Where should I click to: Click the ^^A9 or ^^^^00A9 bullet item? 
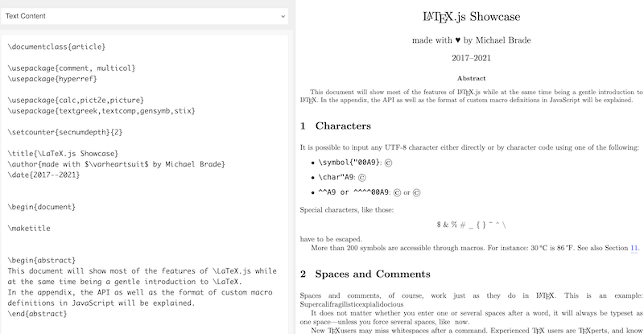369,192
